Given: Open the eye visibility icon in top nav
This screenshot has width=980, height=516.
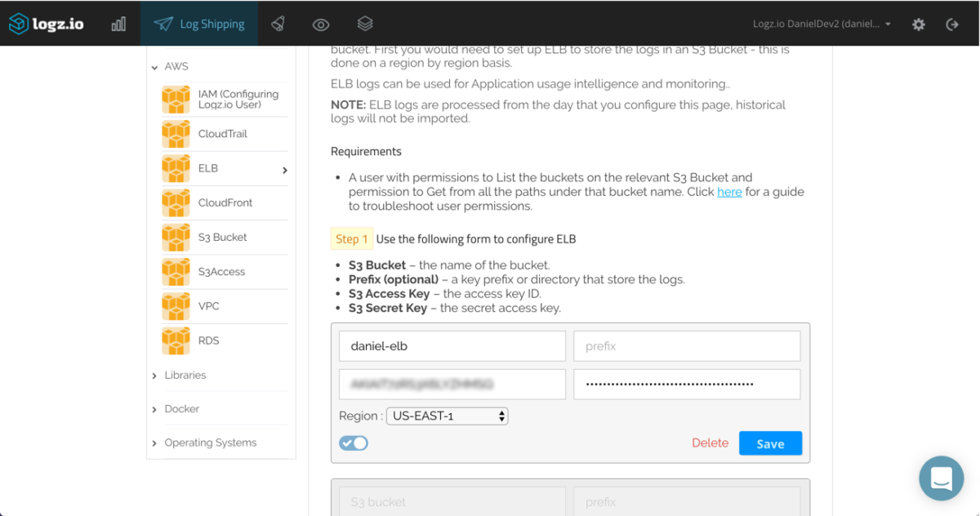Looking at the screenshot, I should [x=320, y=23].
